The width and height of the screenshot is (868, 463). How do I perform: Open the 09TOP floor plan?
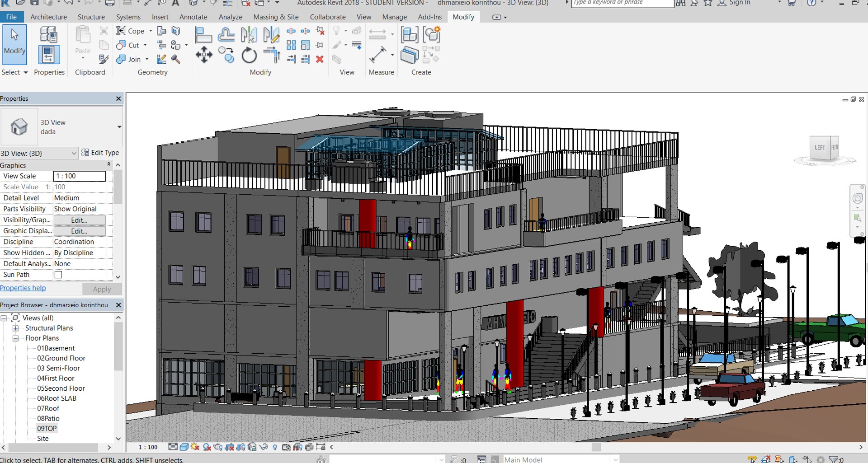(x=47, y=429)
